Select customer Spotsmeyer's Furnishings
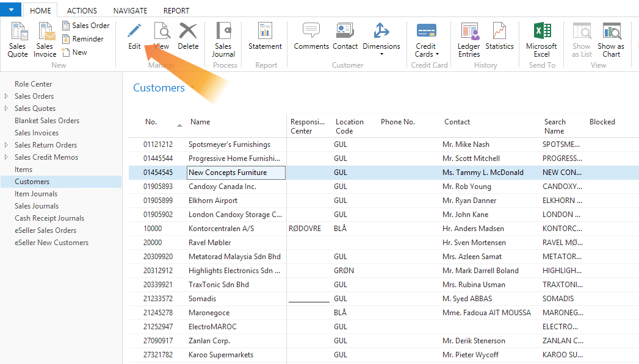Image resolution: width=639 pixels, height=364 pixels. pyautogui.click(x=229, y=145)
